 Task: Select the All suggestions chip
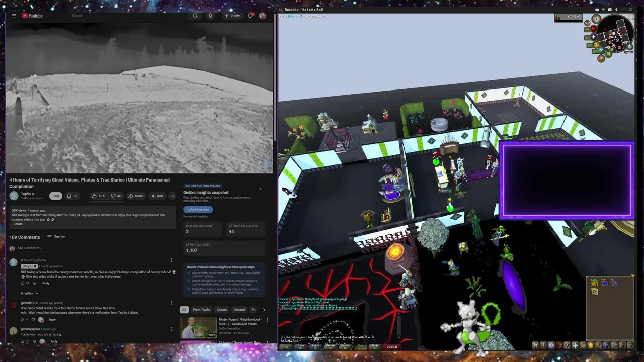[184, 310]
